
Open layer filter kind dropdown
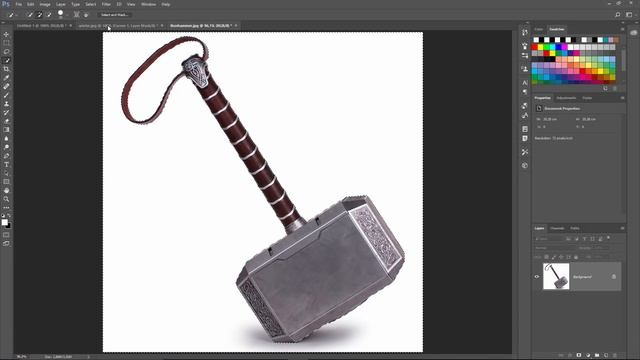(549, 239)
